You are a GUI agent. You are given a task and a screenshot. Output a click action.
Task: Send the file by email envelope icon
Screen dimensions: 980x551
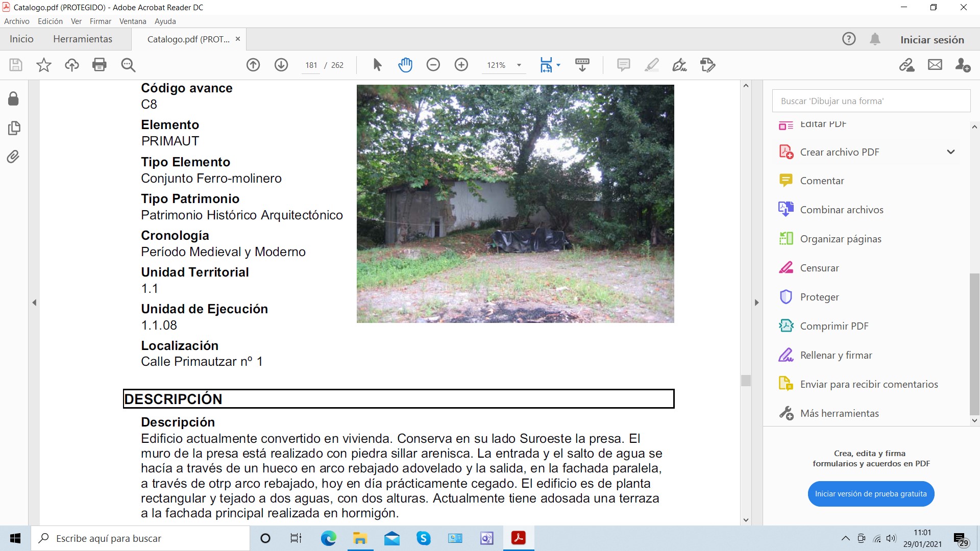click(x=935, y=65)
